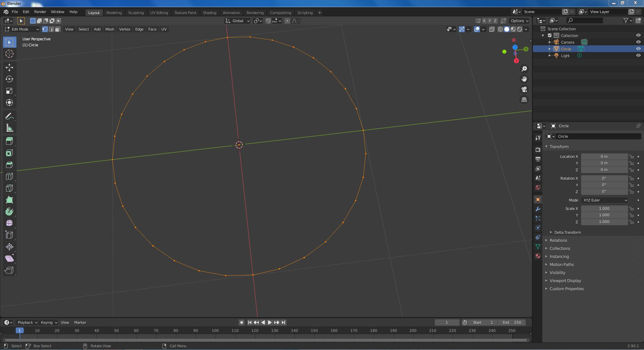
Task: Add a new workspace with plus button
Action: pyautogui.click(x=319, y=13)
